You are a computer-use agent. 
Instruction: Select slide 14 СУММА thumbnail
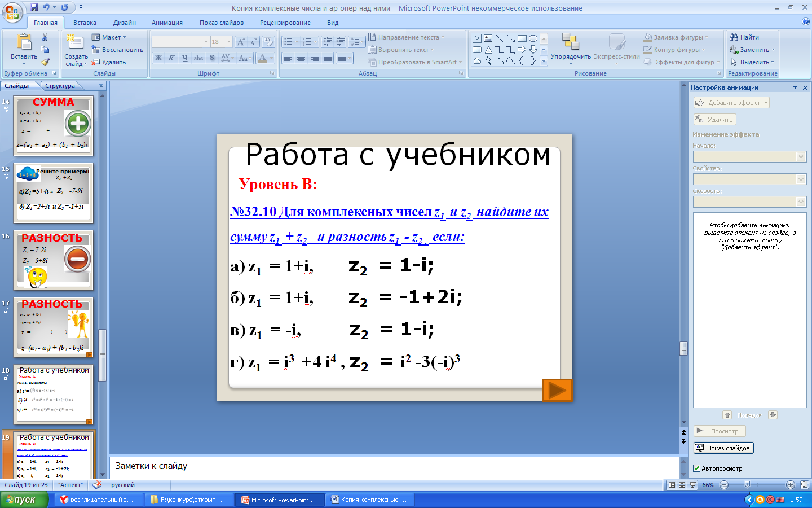(x=54, y=126)
